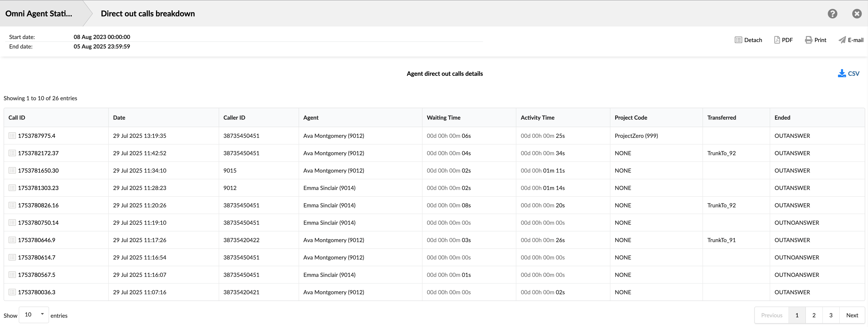Viewport: 868px width, 327px height.
Task: Open details icon for call 1753780826.16
Action: pos(12,205)
